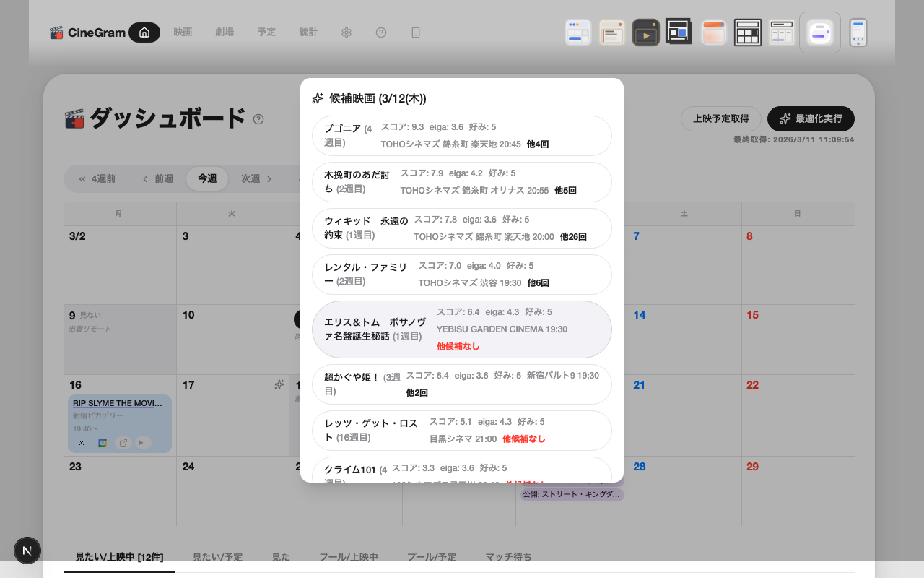Image resolution: width=924 pixels, height=578 pixels.
Task: Open the CineGram home icon
Action: click(144, 33)
